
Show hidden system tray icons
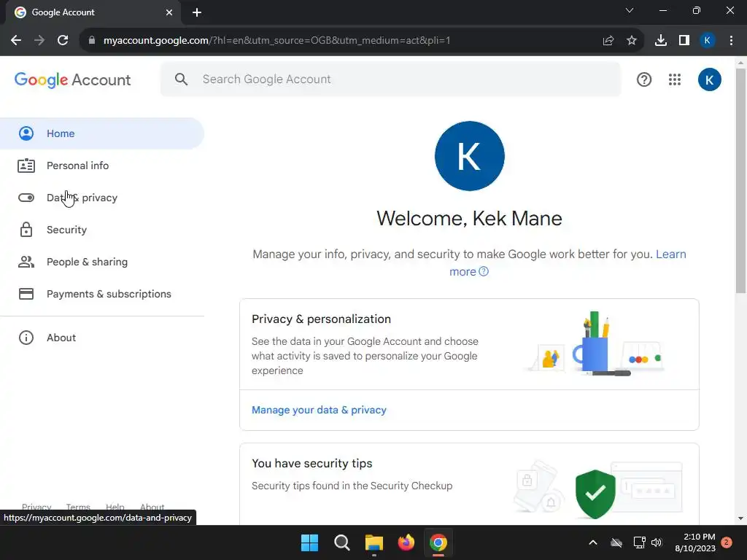point(593,542)
